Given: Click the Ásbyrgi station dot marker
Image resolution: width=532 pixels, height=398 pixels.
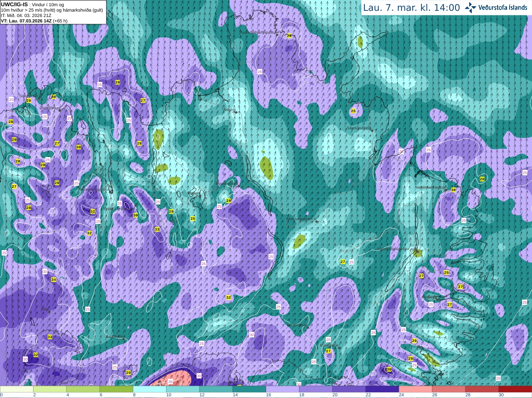Looking at the screenshot, I should [236, 112].
